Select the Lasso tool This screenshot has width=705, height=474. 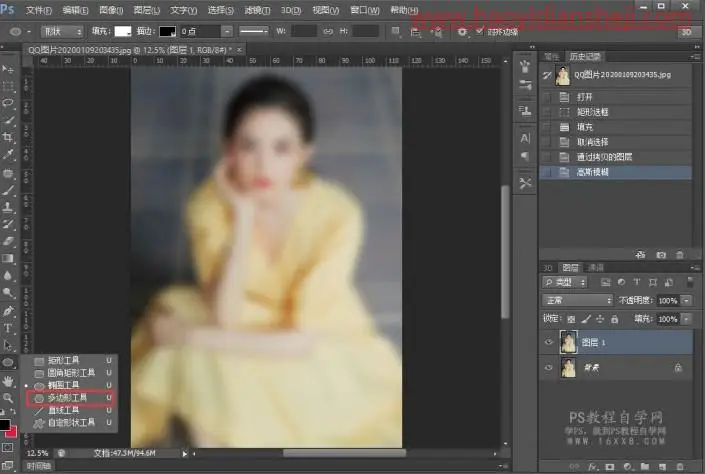coord(8,103)
